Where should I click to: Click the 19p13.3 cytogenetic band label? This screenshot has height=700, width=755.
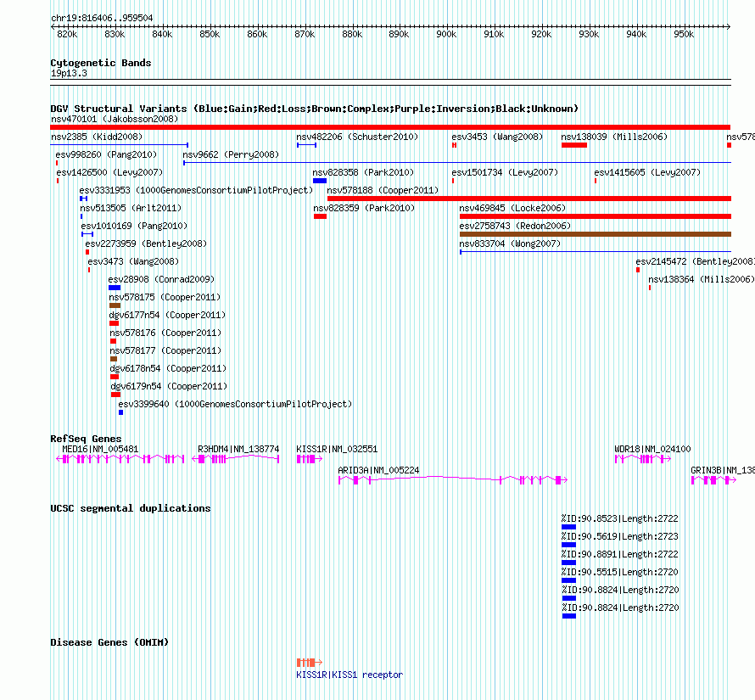pyautogui.click(x=69, y=73)
